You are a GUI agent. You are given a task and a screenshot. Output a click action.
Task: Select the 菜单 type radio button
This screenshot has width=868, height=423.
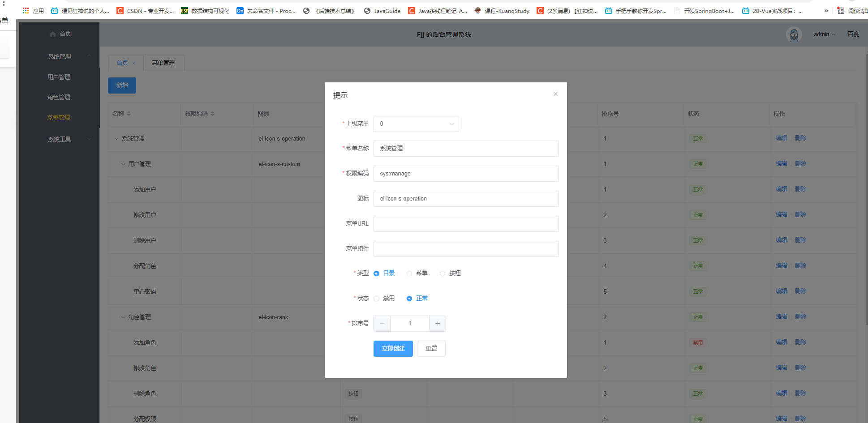(409, 273)
